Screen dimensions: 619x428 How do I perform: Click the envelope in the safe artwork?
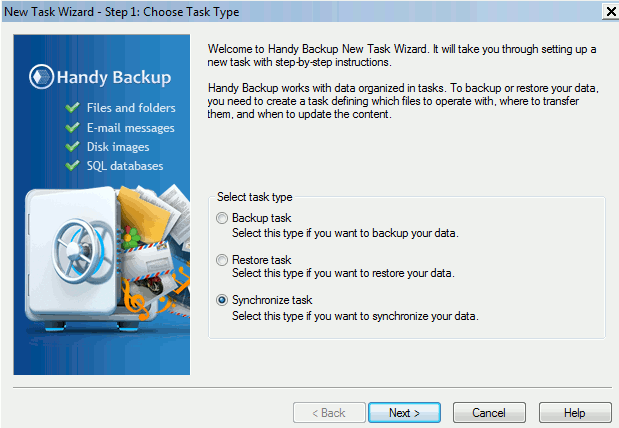(x=147, y=261)
